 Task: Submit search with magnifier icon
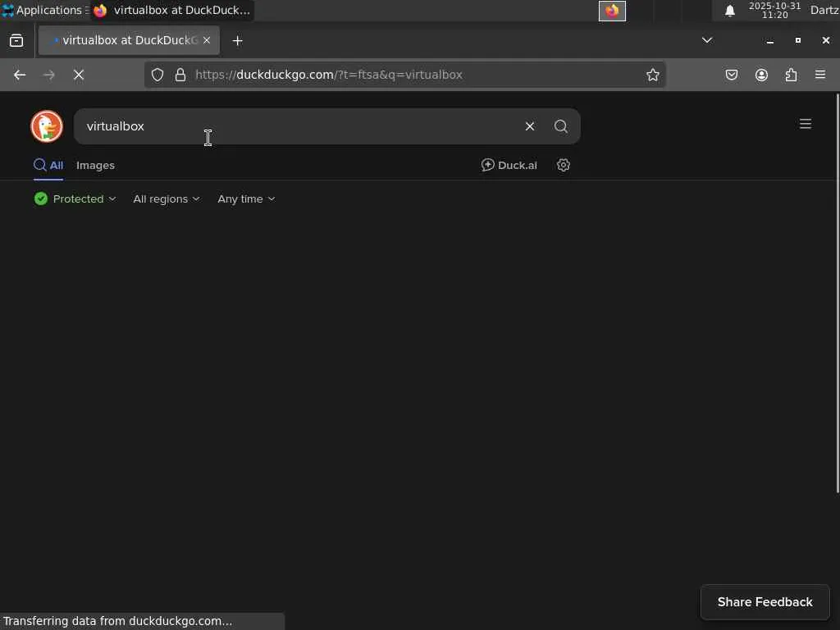(x=561, y=126)
